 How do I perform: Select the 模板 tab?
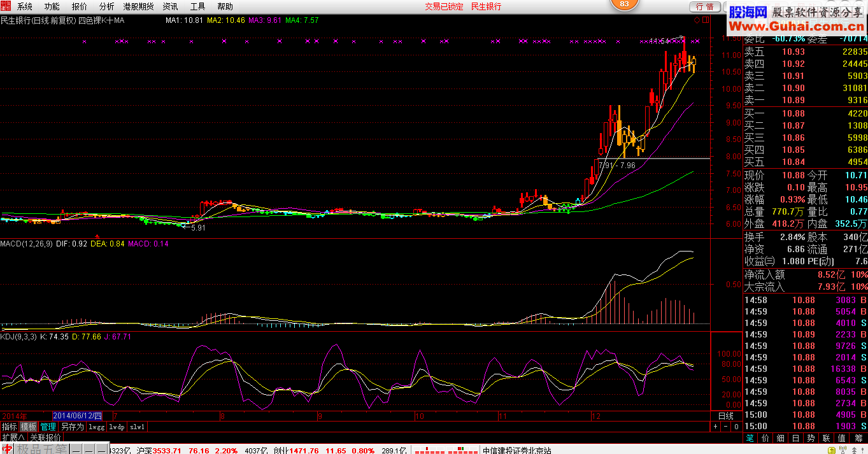point(28,427)
